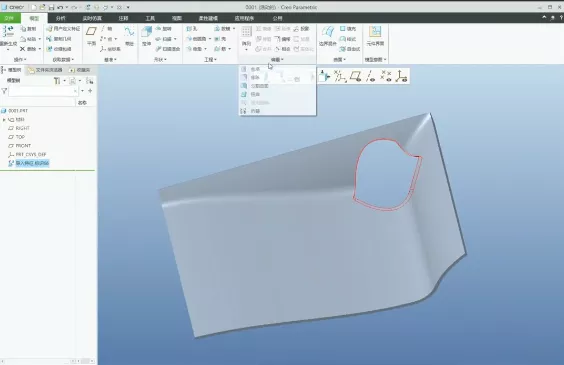This screenshot has width=564, height=365.
Task: Click the Extrude tool icon
Action: pos(146,35)
